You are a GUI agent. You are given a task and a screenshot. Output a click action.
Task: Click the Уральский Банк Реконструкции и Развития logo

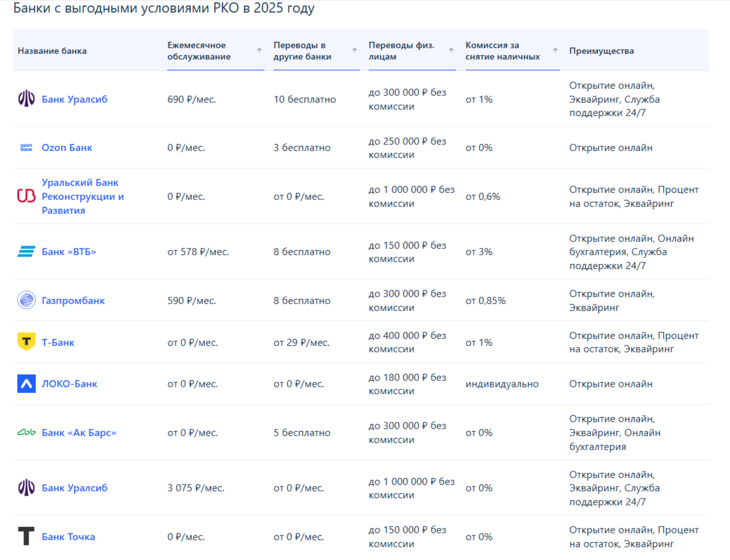[x=27, y=196]
